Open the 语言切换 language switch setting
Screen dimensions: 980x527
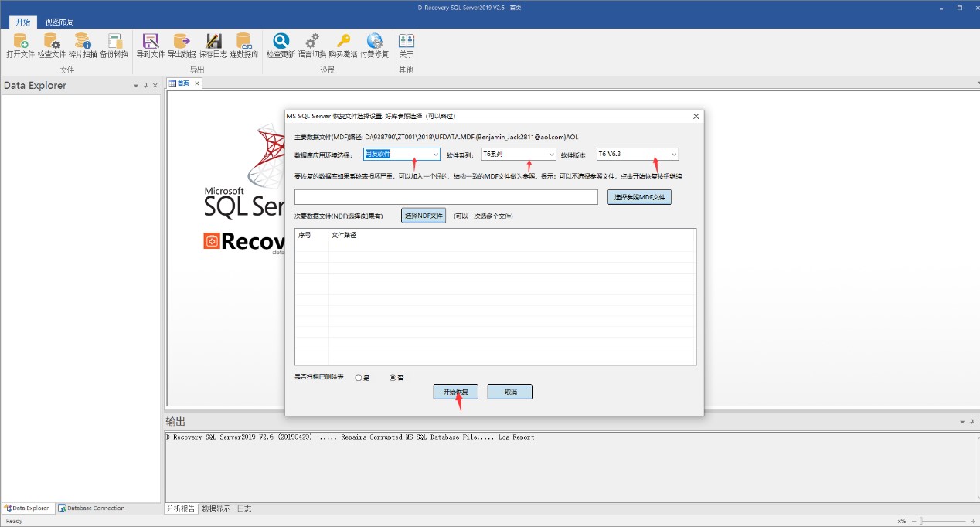(x=312, y=46)
